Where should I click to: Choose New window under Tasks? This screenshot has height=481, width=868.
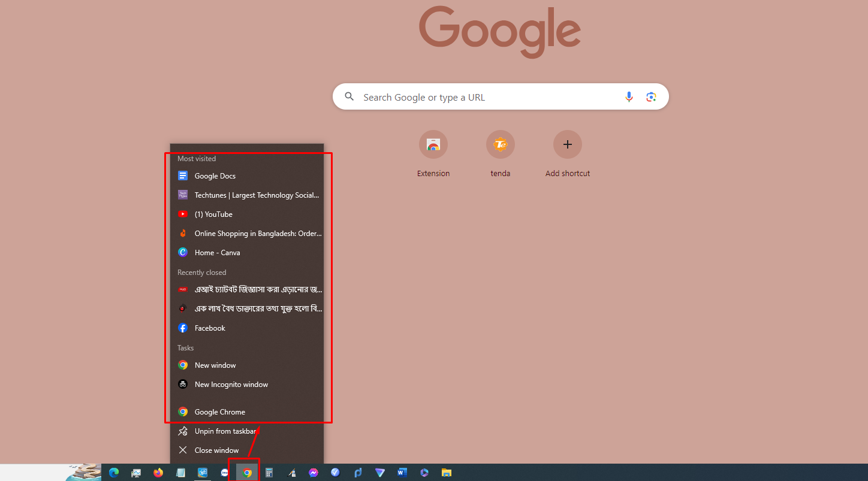[247, 365]
